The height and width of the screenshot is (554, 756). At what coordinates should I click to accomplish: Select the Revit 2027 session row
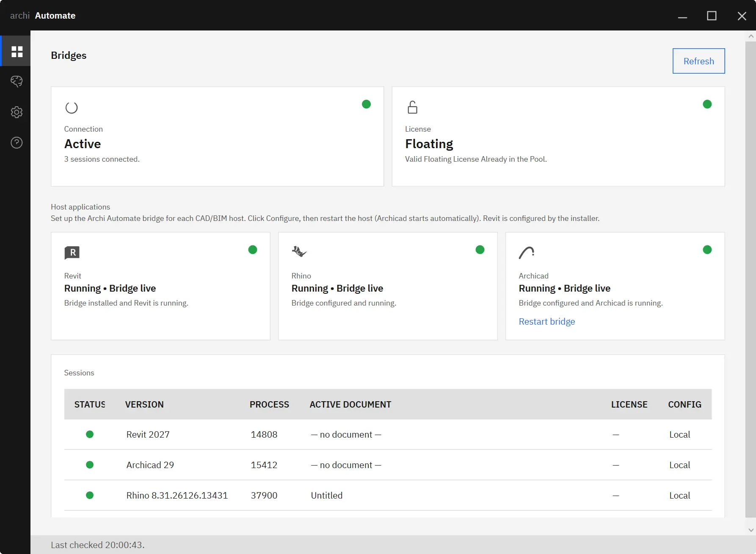point(388,435)
